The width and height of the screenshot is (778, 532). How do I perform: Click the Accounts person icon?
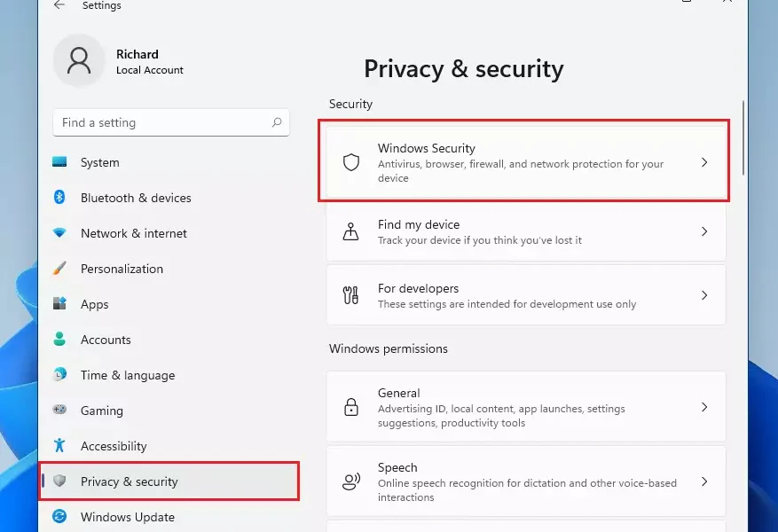tap(60, 340)
